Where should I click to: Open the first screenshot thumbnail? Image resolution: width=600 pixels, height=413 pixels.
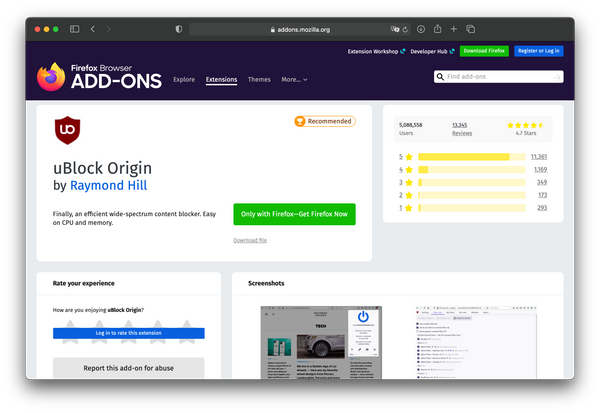(x=321, y=343)
